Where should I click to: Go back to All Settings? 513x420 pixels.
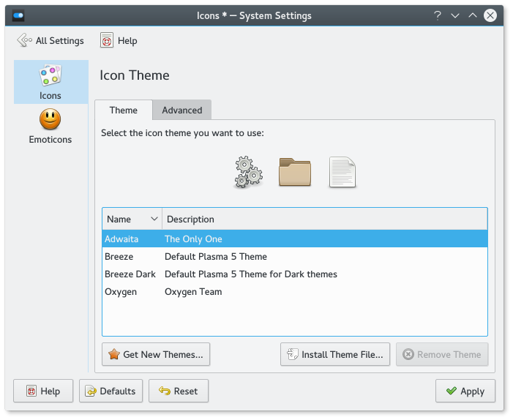coord(50,40)
